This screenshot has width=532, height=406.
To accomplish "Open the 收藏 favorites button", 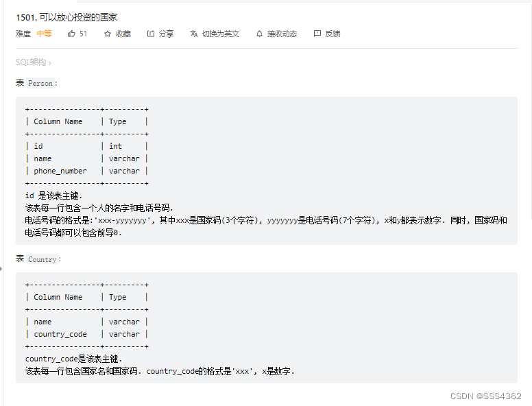I will point(117,34).
